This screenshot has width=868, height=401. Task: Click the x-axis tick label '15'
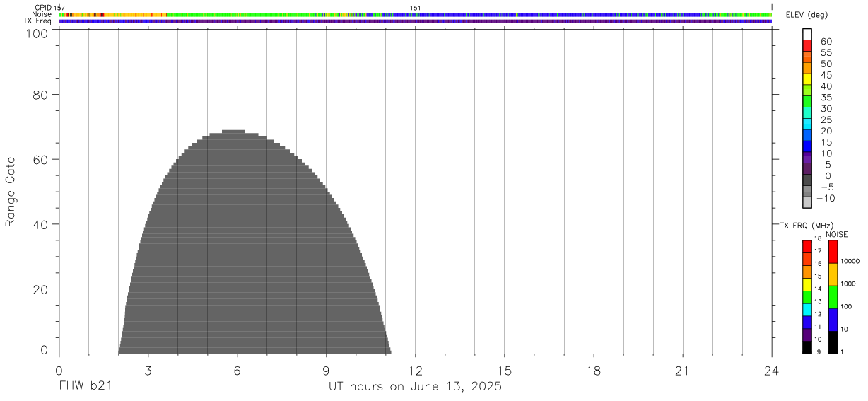505,371
